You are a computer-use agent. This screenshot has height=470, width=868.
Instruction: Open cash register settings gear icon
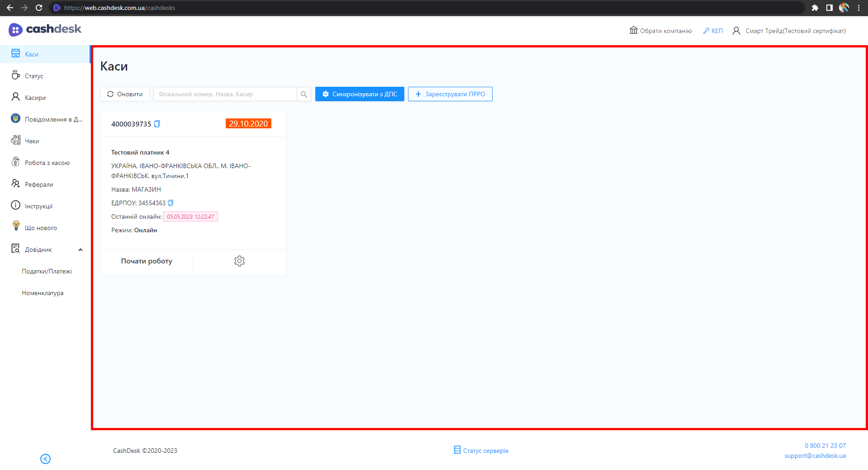tap(239, 261)
